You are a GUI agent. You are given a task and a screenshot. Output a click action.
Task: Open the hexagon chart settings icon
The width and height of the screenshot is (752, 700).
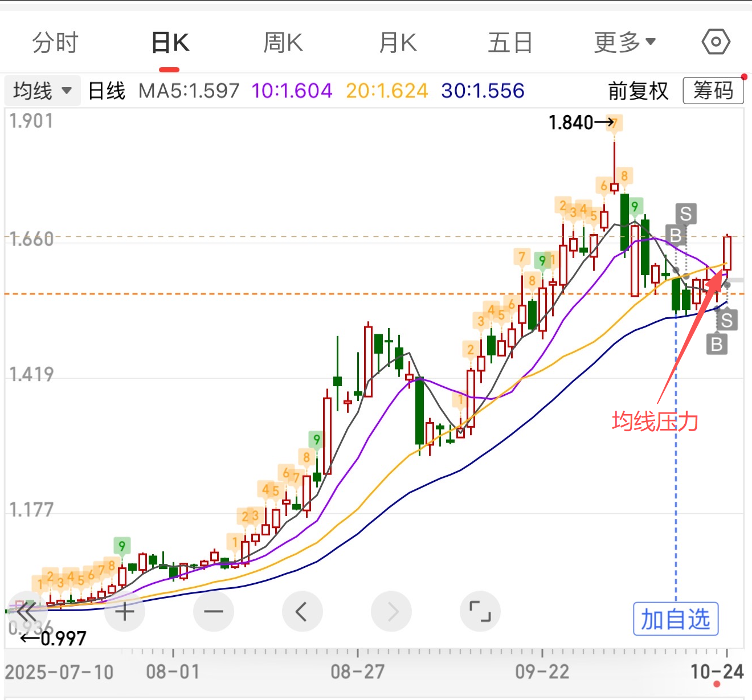[x=716, y=42]
